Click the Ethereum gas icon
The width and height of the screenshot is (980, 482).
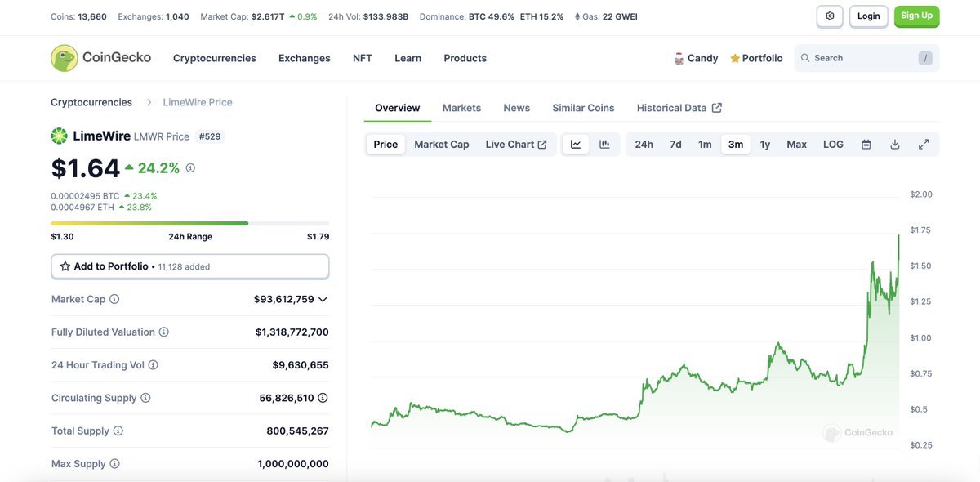(576, 16)
